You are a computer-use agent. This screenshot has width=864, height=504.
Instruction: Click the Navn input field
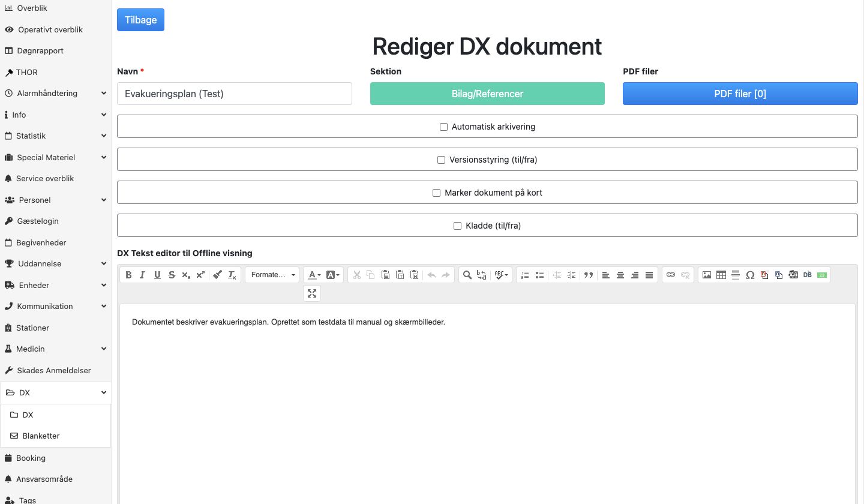(235, 94)
